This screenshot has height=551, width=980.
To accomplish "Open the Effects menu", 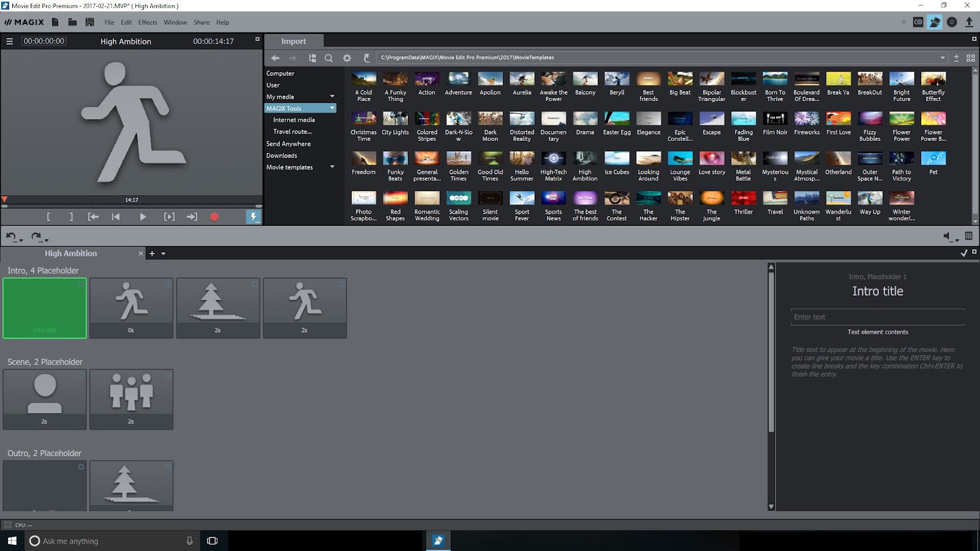I will pos(148,23).
